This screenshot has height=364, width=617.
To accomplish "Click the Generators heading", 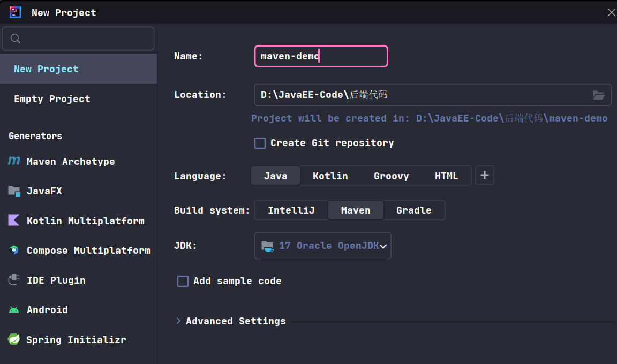I will pos(35,135).
